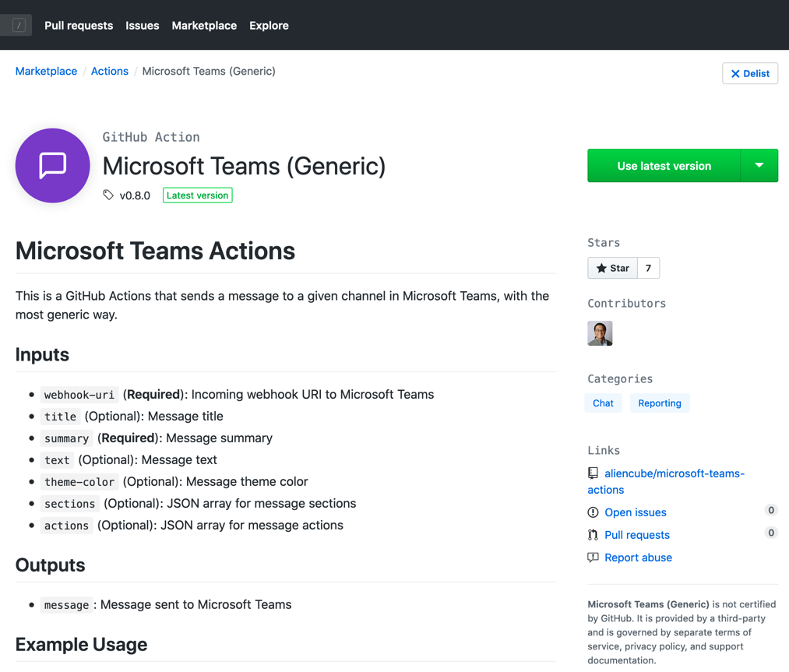Click the Outputs section heading

(x=51, y=565)
